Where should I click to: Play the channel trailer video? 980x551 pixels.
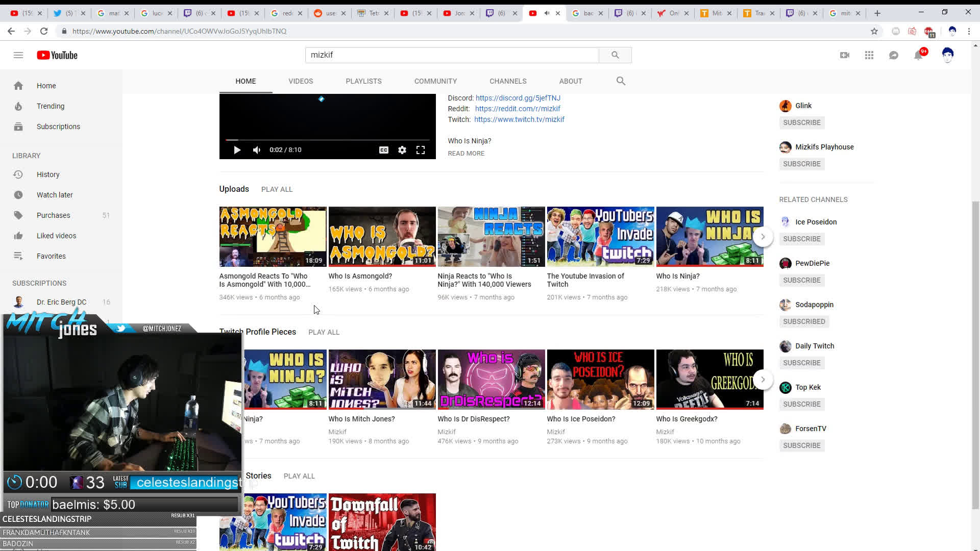click(x=237, y=150)
